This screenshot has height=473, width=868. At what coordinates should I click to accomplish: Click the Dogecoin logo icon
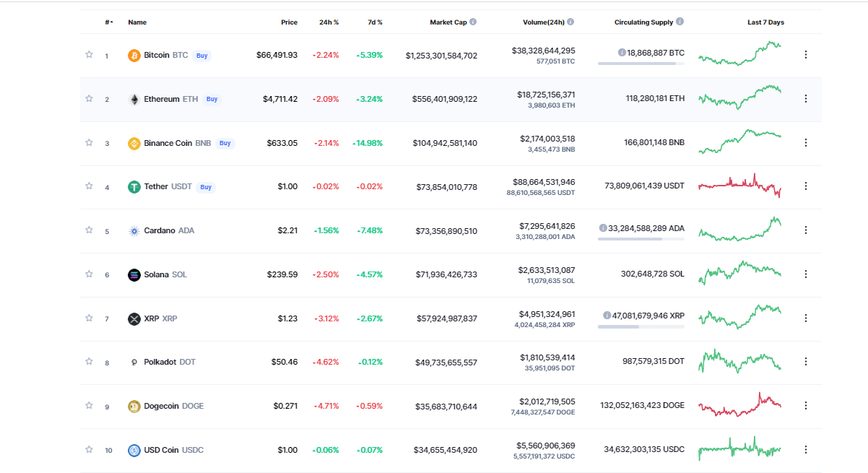coord(134,406)
